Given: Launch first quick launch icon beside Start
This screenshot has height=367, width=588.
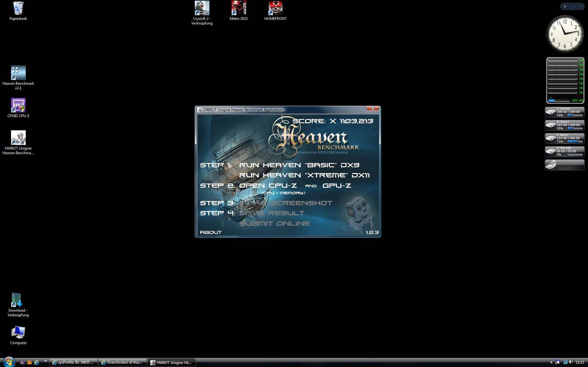Looking at the screenshot, I should [x=22, y=362].
